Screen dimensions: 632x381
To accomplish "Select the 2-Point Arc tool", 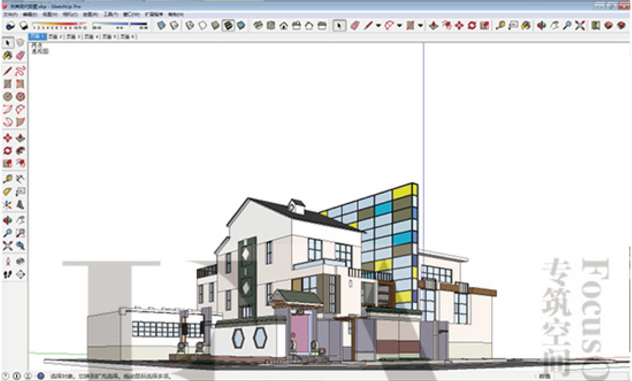I will [20, 109].
